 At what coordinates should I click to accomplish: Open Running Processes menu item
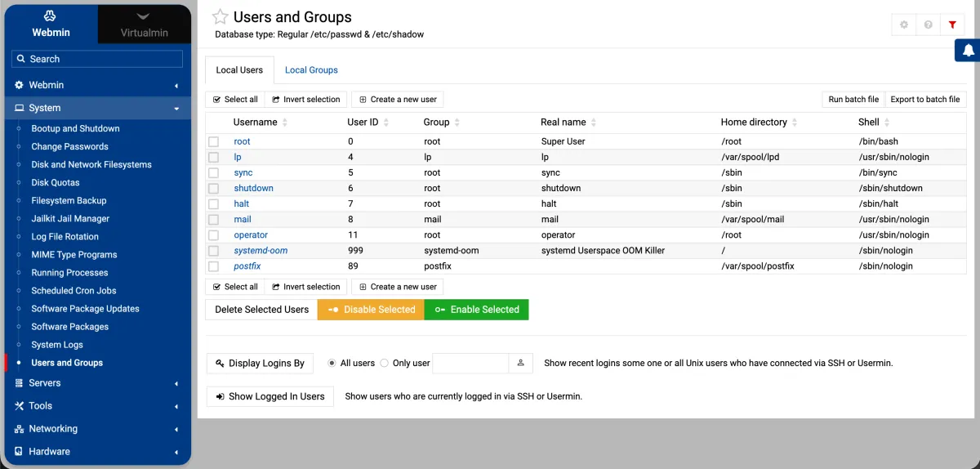tap(69, 272)
